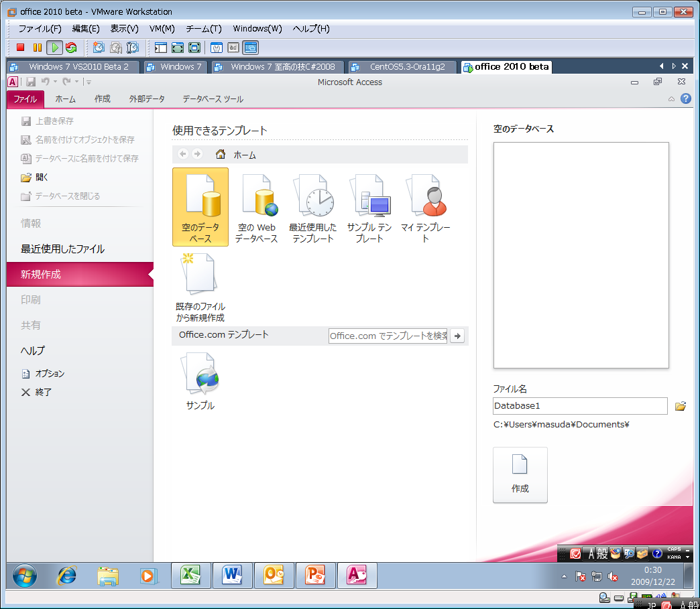Click the browse folder icon beside file name
Screen dimensions: 700x609
tap(681, 406)
